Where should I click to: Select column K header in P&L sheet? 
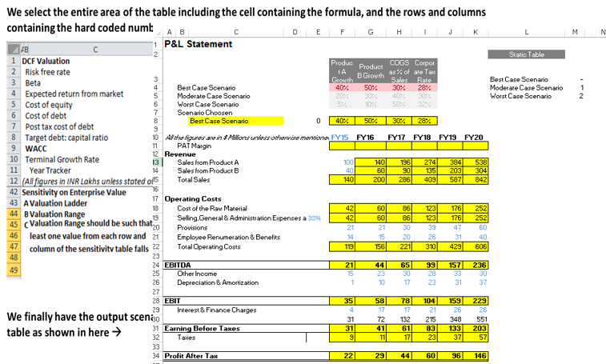click(476, 32)
